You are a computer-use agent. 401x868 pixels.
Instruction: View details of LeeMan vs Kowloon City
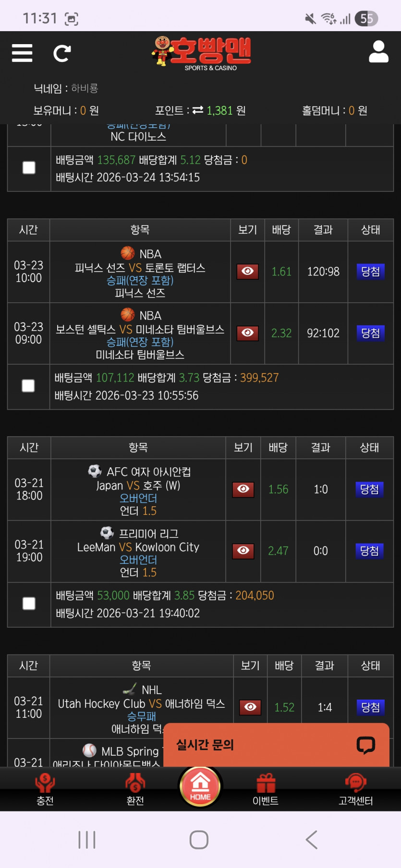[243, 551]
